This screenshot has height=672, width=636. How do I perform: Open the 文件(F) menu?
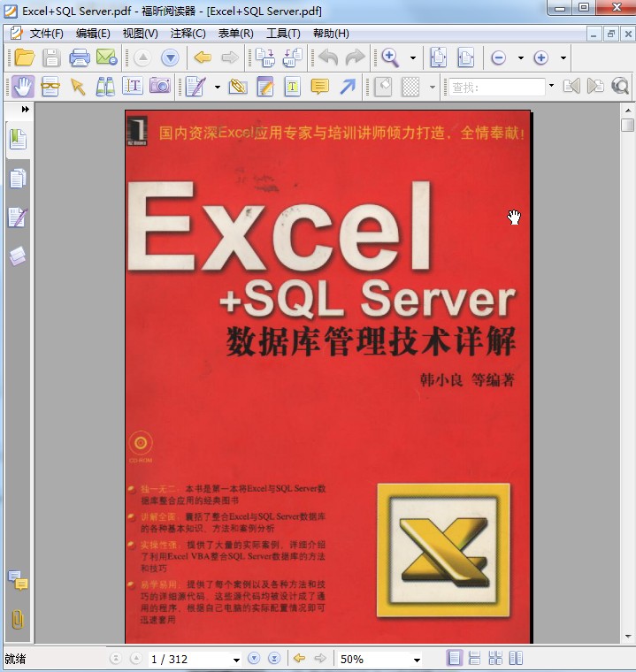47,33
